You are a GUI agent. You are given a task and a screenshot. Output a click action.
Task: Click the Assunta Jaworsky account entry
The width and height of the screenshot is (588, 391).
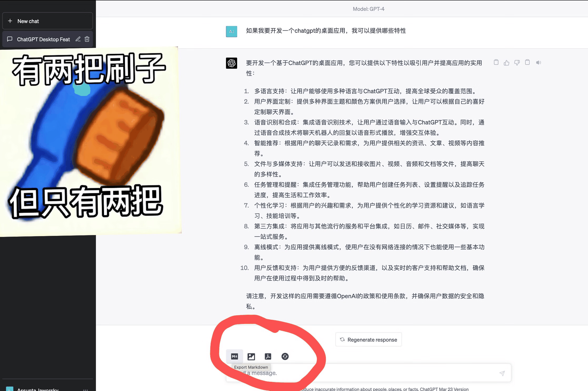(x=38, y=389)
